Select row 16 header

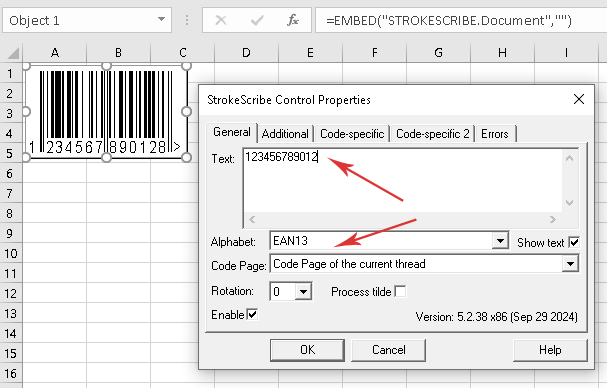(10, 374)
